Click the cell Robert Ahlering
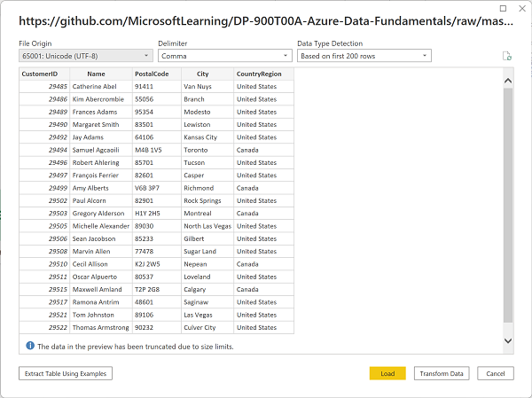Image resolution: width=532 pixels, height=398 pixels. (101, 162)
